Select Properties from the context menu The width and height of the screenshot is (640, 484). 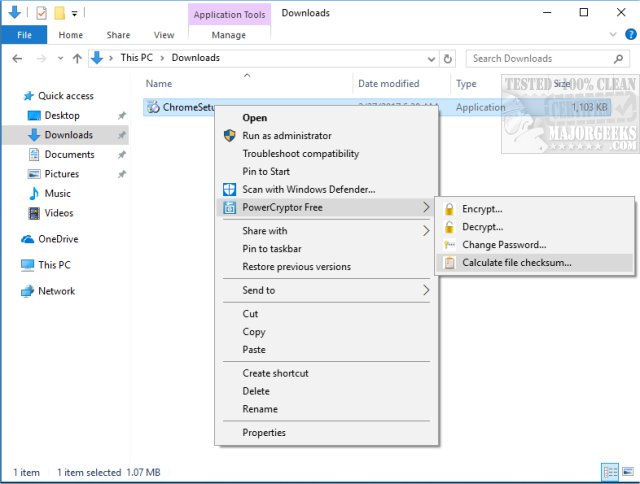[x=264, y=433]
